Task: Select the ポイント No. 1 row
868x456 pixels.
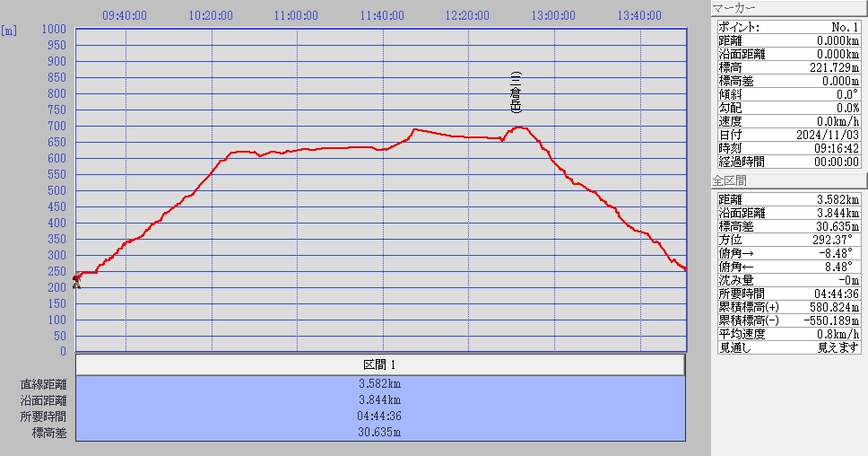Action: (x=789, y=27)
